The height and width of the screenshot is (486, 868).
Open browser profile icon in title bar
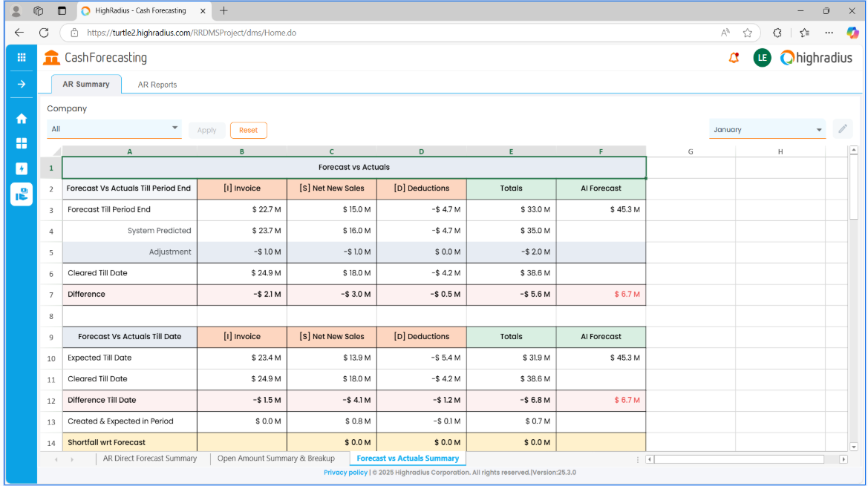tap(16, 10)
